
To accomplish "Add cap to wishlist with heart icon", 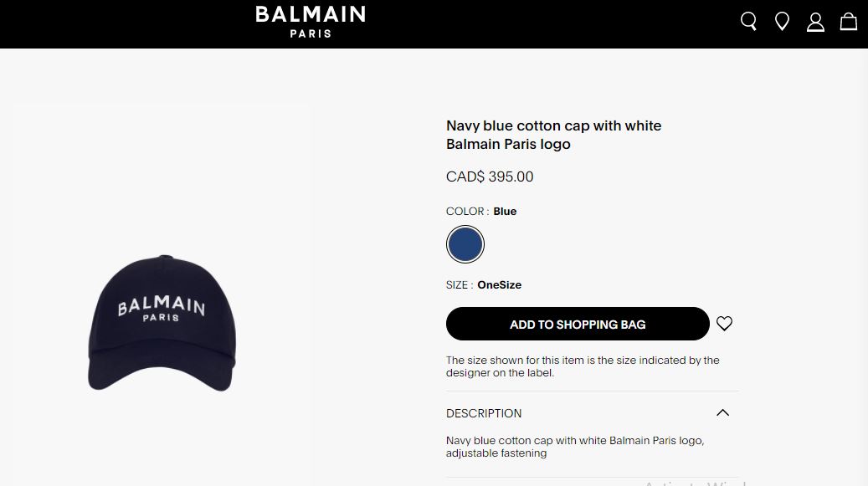I will tap(725, 324).
